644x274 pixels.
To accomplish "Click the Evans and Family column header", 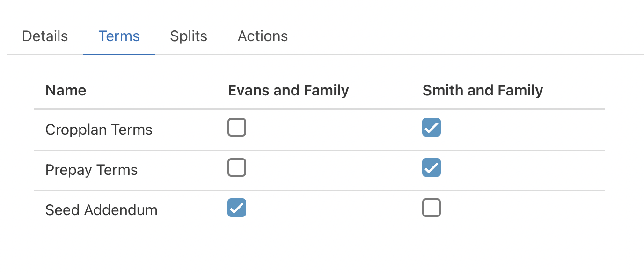I will tap(288, 90).
